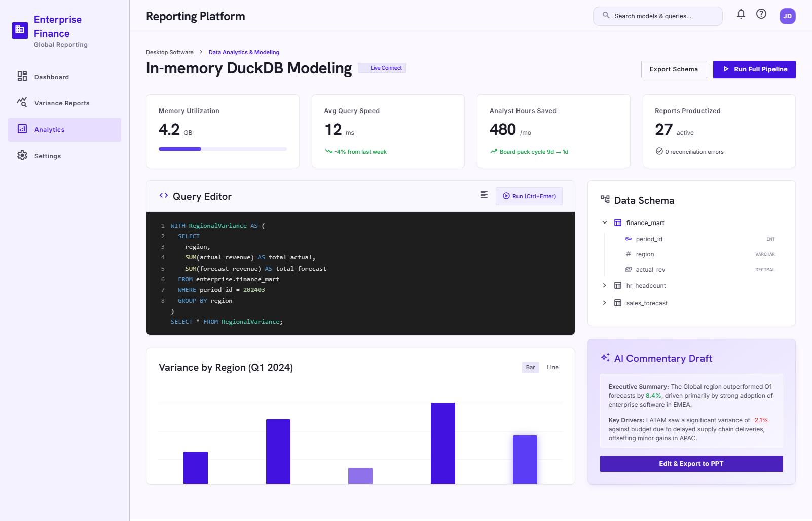Click Edit & Export to PPT button
Screen dimensions: 812x521
click(691, 464)
